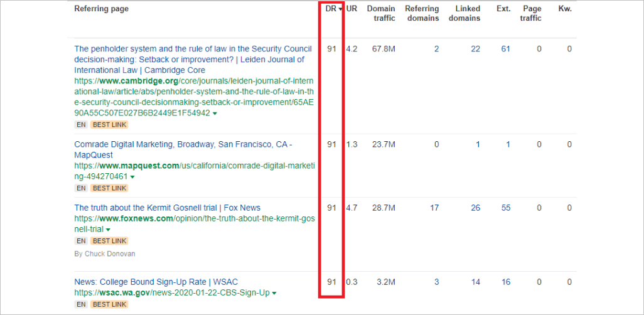Viewport: 644px width, 315px height.
Task: Select domain traffic value 67.8M
Action: point(384,50)
